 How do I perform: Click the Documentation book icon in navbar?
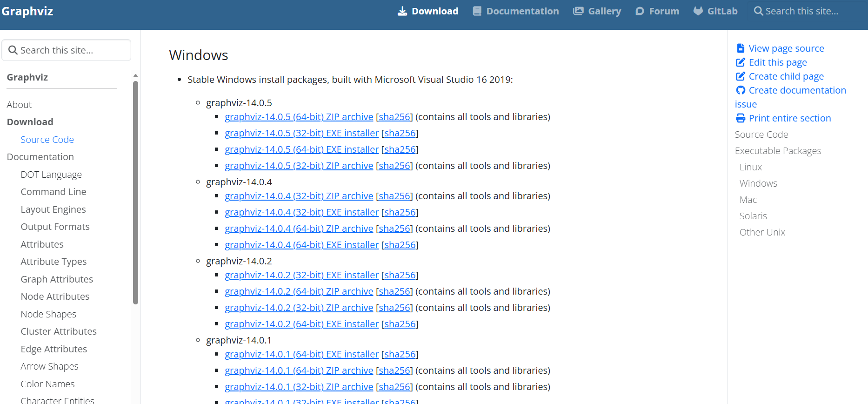(x=477, y=11)
